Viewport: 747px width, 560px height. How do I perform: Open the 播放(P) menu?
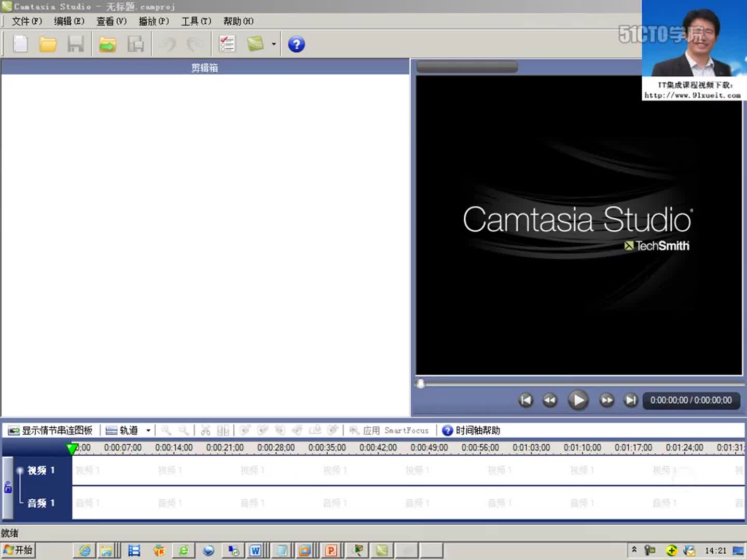(x=154, y=21)
